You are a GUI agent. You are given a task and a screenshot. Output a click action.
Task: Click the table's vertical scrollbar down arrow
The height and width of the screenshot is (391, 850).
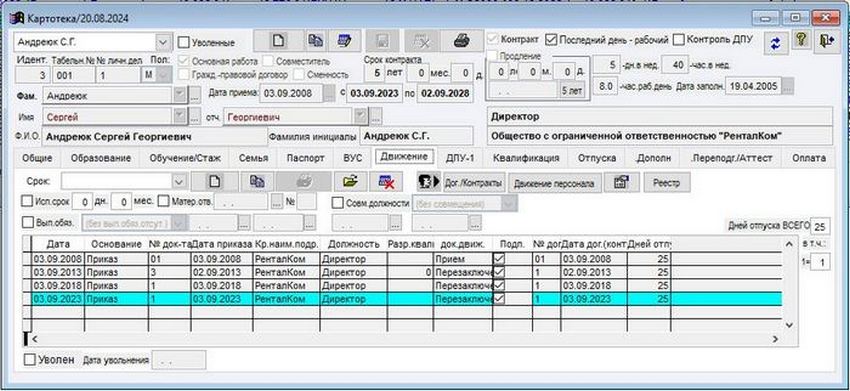[789, 324]
